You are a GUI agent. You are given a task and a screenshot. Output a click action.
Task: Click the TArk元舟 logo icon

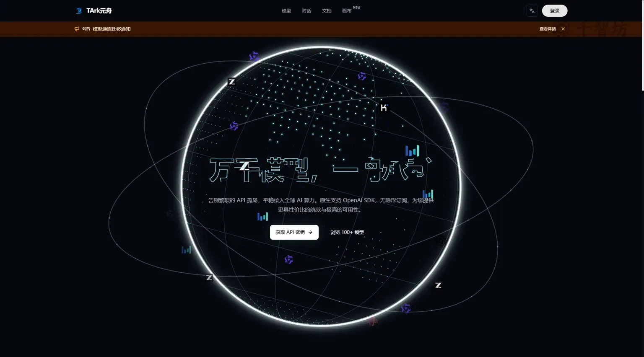pyautogui.click(x=79, y=10)
